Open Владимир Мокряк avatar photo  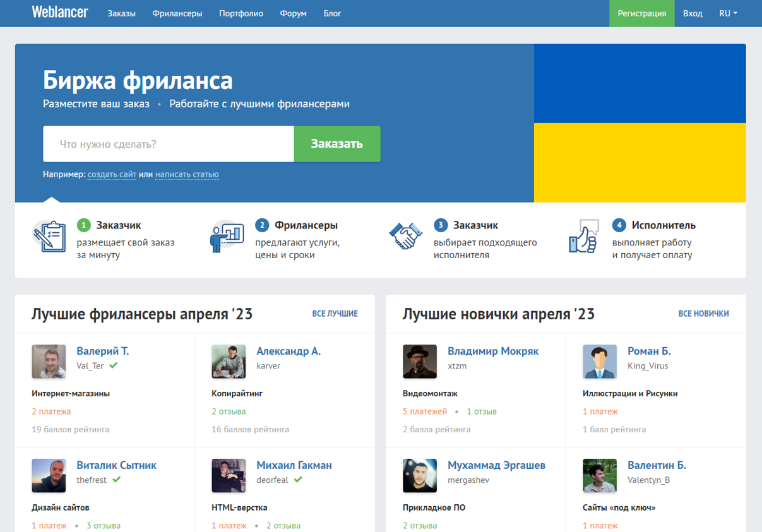420,362
